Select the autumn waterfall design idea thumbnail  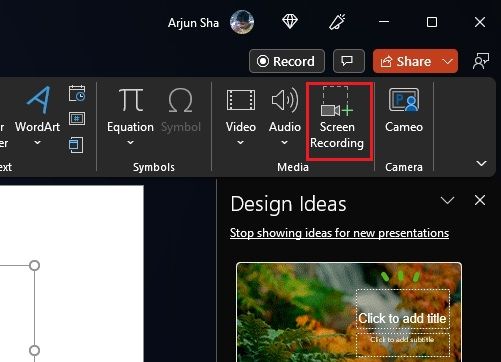tap(349, 312)
